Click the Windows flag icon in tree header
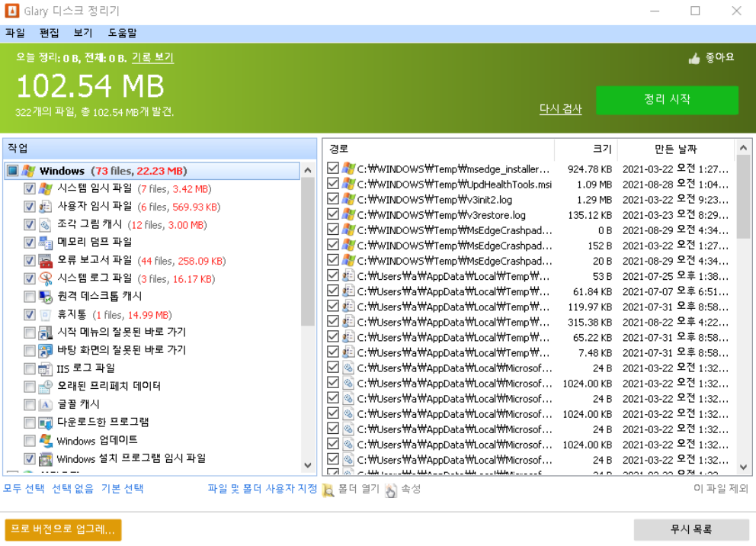Screen dimensions: 756x546 pyautogui.click(x=28, y=171)
